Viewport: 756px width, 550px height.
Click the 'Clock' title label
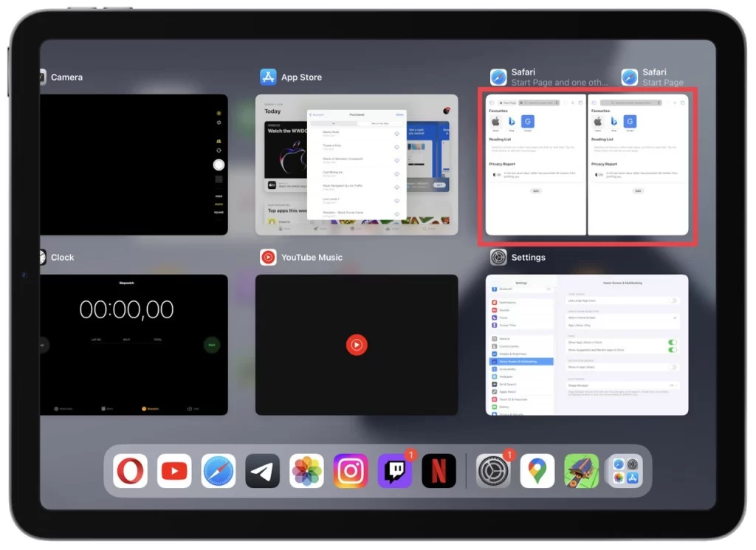click(x=62, y=258)
